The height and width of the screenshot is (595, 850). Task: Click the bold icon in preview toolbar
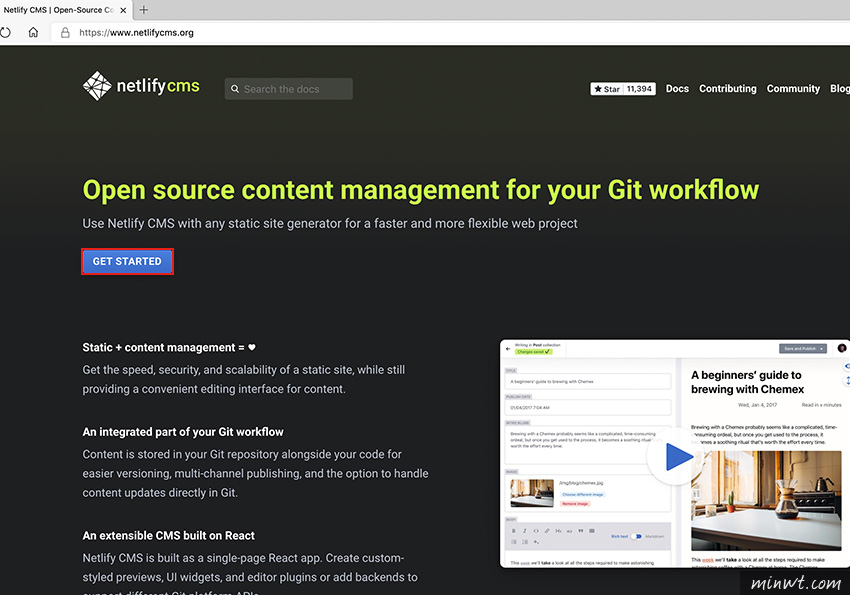[514, 531]
